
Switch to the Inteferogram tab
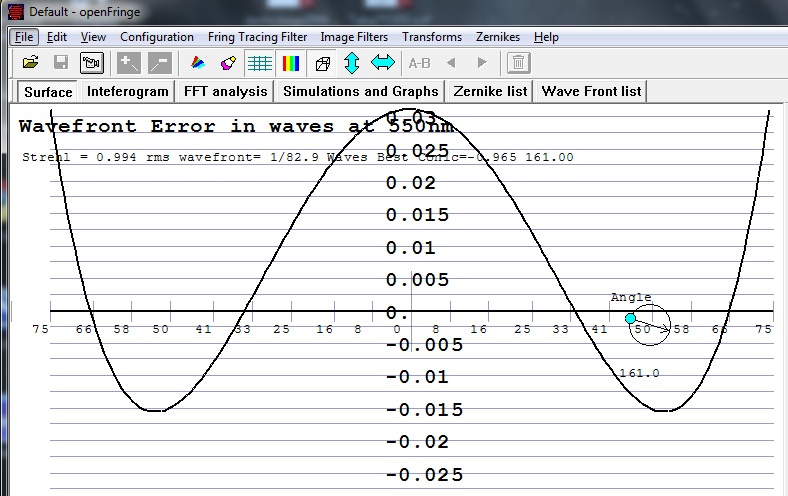(128, 91)
